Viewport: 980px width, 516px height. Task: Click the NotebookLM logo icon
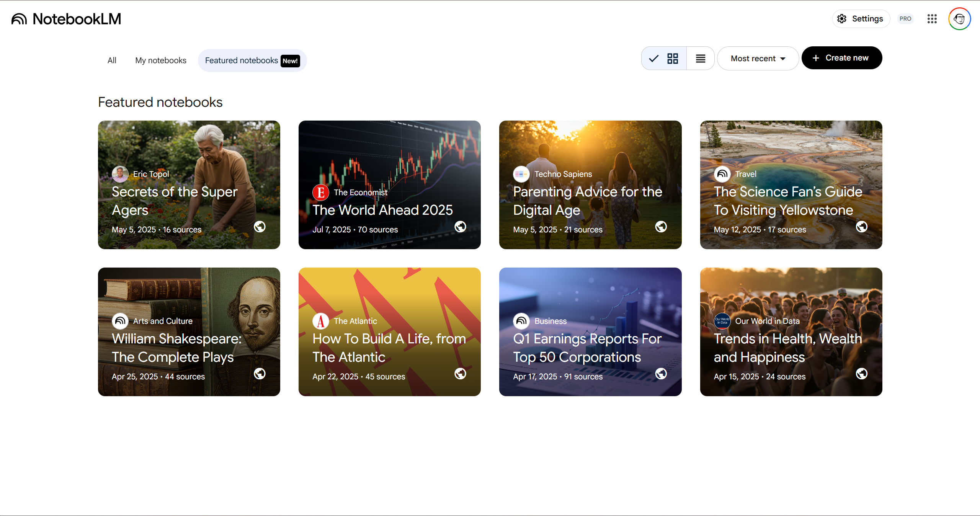[x=19, y=19]
